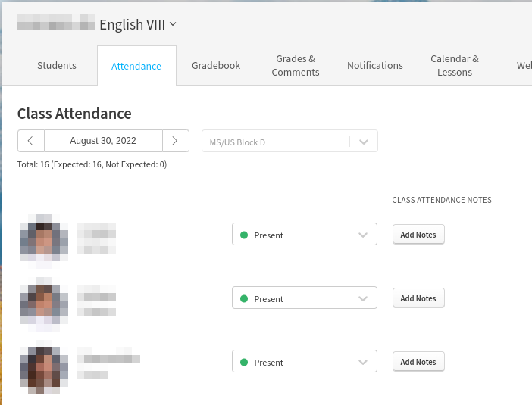Viewport: 532px width, 405px height.
Task: Open second student's Present status dropdown
Action: [x=304, y=298]
